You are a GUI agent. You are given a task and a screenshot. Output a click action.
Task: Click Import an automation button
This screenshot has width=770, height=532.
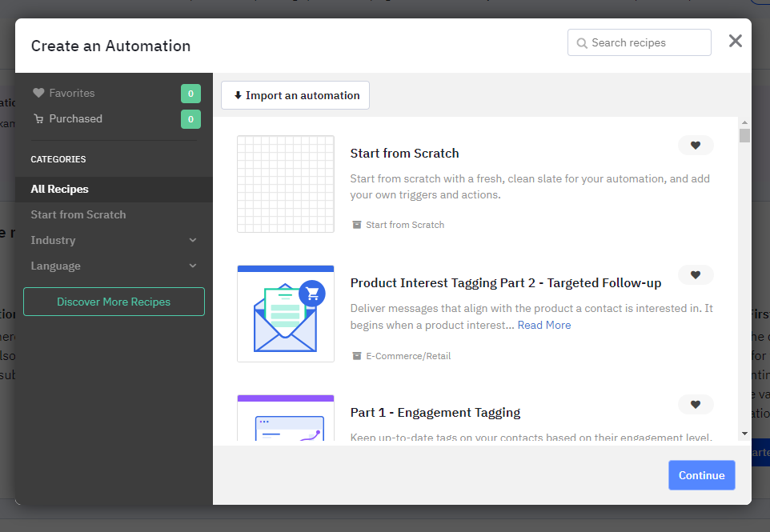[295, 95]
